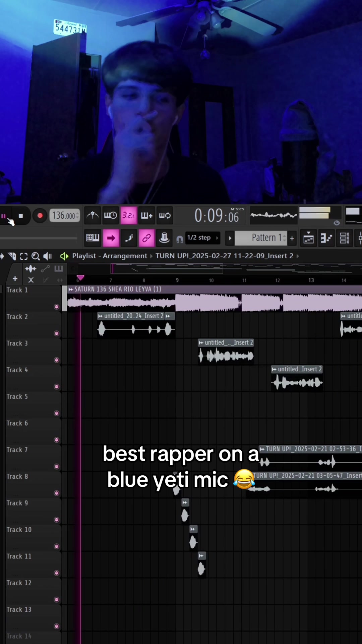The height and width of the screenshot is (644, 362).
Task: Click the oscilloscope waveform monitor
Action: click(x=274, y=215)
